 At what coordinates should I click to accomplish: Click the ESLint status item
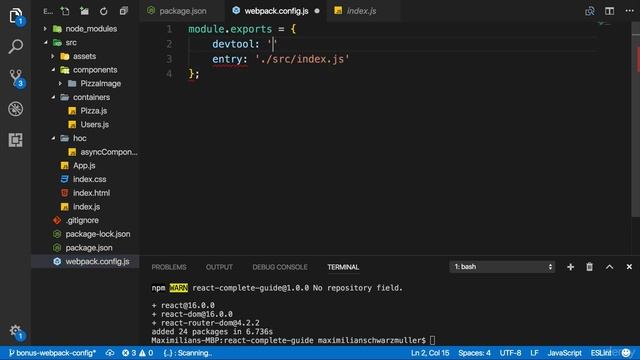click(x=601, y=353)
